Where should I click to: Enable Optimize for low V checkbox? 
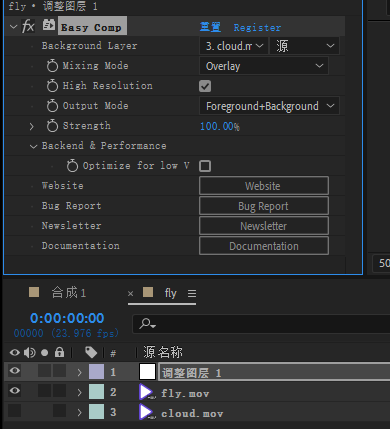tap(205, 166)
